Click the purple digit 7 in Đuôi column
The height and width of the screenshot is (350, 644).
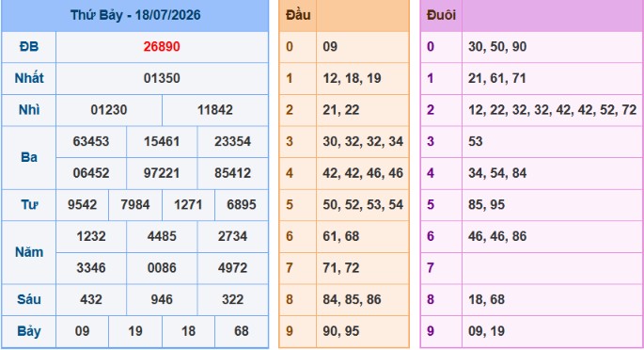(431, 268)
